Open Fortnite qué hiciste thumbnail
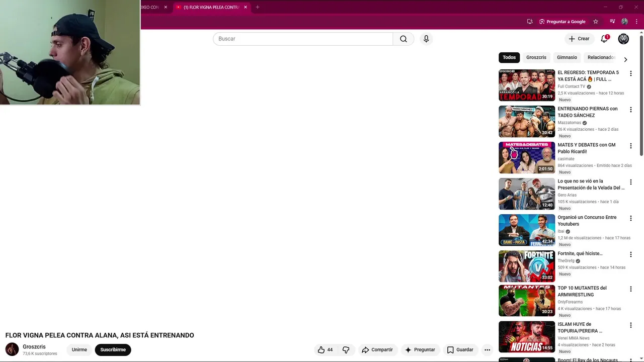Screen dimensions: 644x362 point(527,266)
